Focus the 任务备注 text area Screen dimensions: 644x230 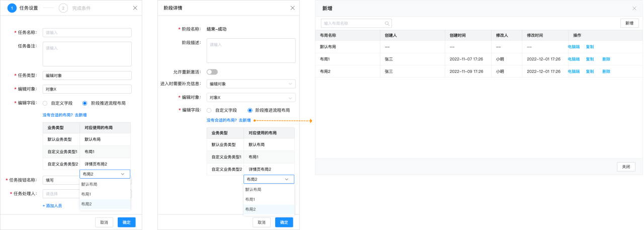pos(87,54)
